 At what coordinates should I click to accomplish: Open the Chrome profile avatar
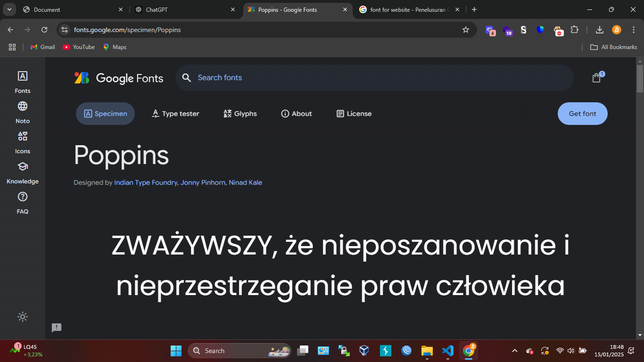coord(617,30)
